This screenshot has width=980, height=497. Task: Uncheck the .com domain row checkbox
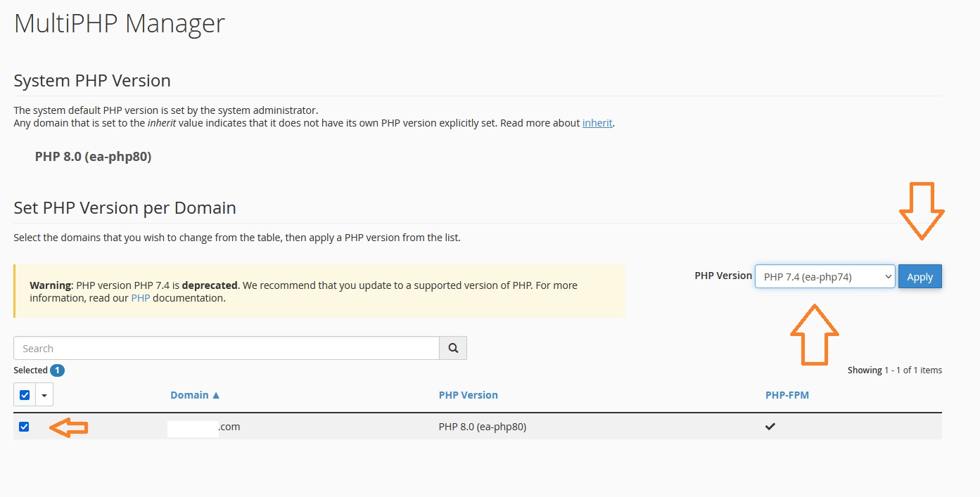(x=24, y=427)
